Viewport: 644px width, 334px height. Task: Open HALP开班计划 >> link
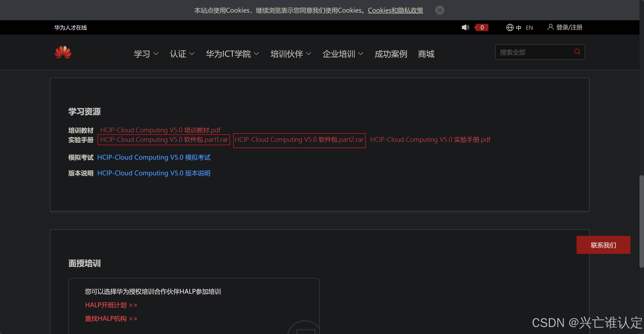point(111,305)
